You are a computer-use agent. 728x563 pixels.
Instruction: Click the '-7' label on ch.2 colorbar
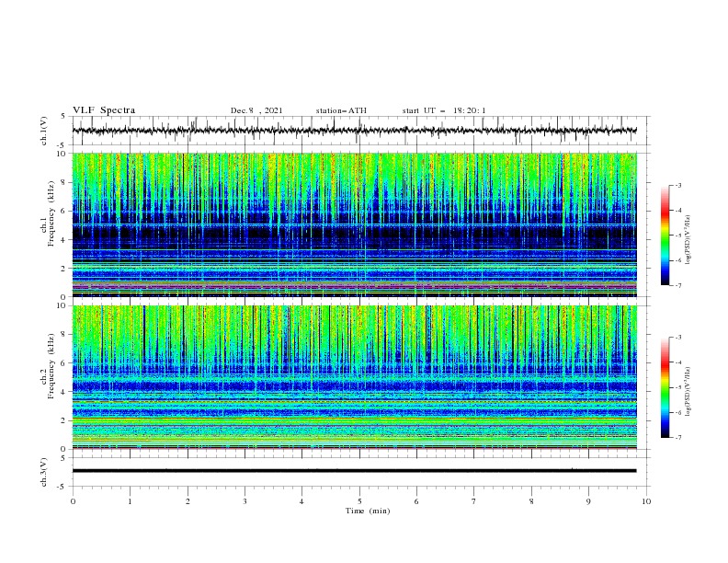point(677,438)
